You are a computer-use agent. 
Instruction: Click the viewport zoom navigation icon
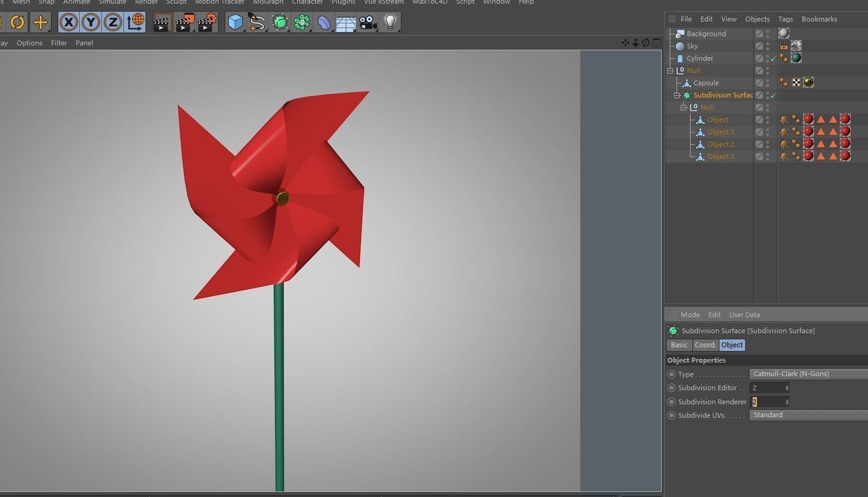[636, 43]
